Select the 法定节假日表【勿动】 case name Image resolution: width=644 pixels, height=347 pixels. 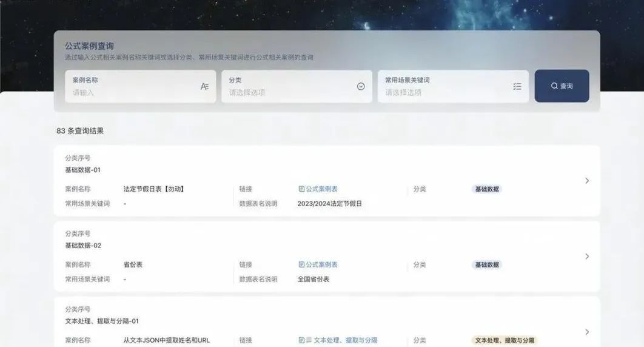pos(153,189)
